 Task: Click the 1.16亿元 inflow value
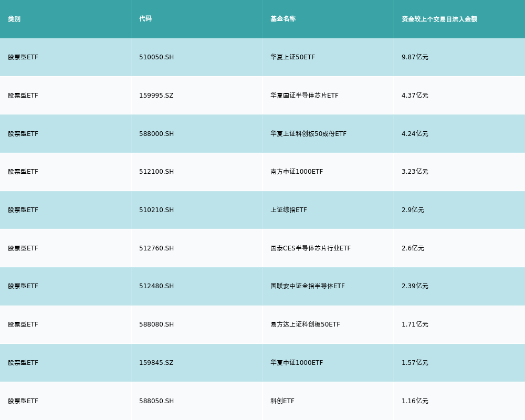[x=415, y=401]
